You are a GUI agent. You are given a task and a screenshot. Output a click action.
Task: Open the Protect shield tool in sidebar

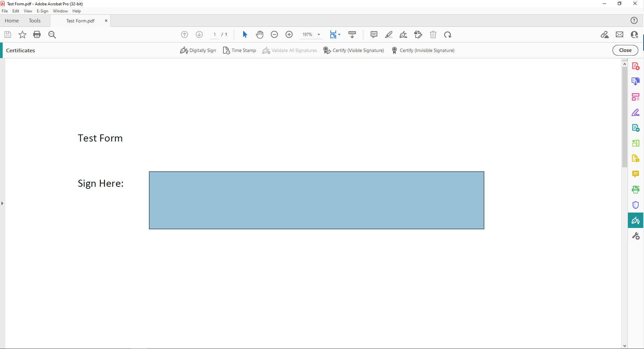tap(636, 205)
